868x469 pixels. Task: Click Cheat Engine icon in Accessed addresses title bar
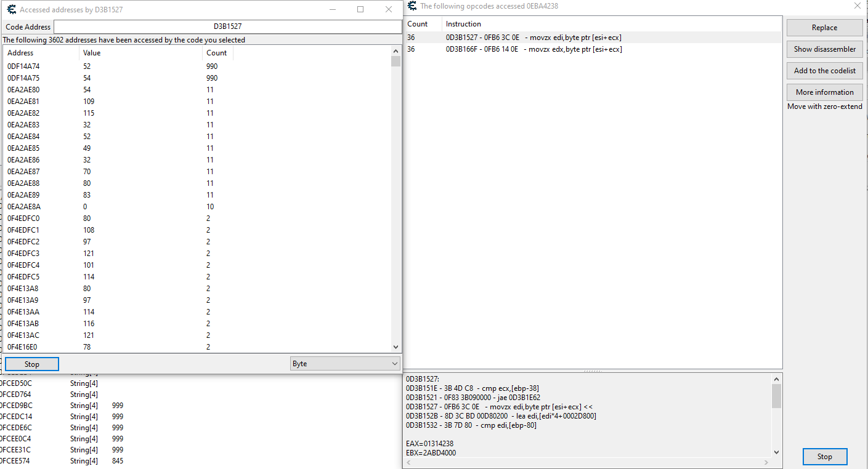[x=11, y=9]
